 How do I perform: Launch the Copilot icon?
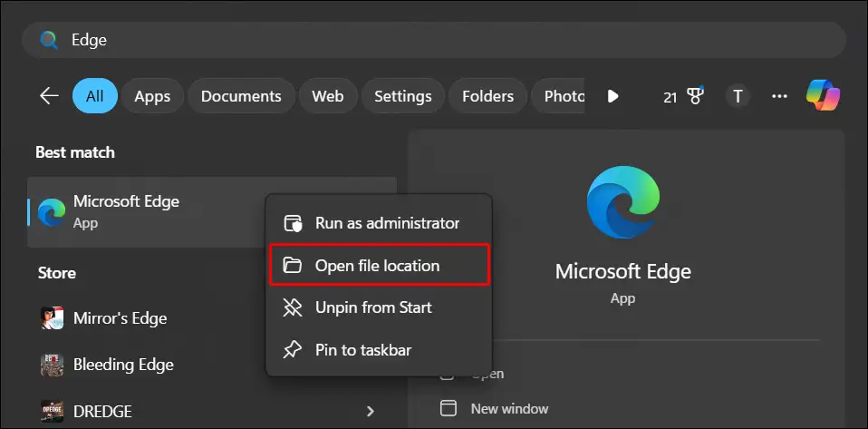coord(824,95)
